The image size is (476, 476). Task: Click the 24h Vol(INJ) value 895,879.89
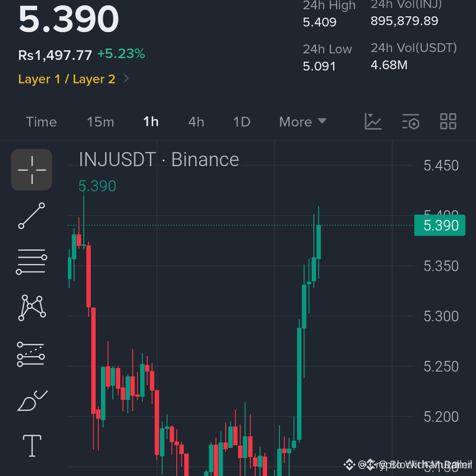(404, 21)
